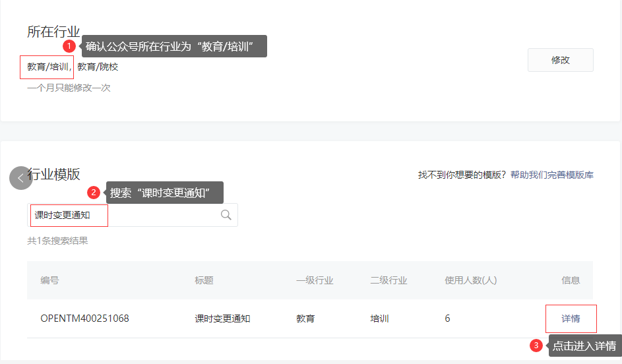622x364 pixels.
Task: Click the 二级行业 column header
Action: [389, 280]
